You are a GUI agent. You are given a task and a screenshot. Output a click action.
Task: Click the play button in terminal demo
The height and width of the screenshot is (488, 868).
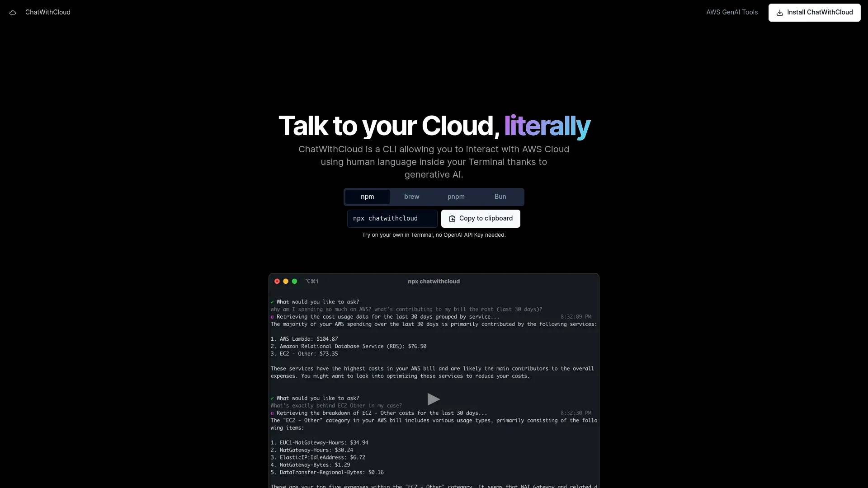tap(434, 399)
